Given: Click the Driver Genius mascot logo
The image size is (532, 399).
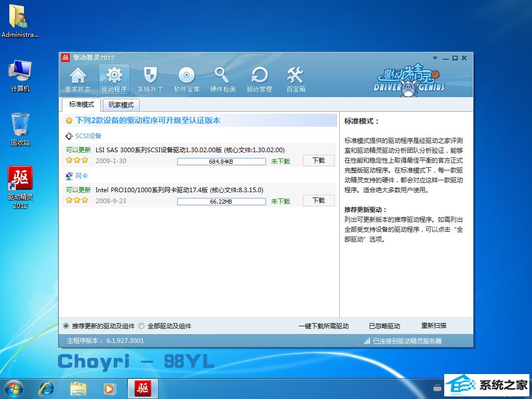Looking at the screenshot, I should [x=409, y=80].
